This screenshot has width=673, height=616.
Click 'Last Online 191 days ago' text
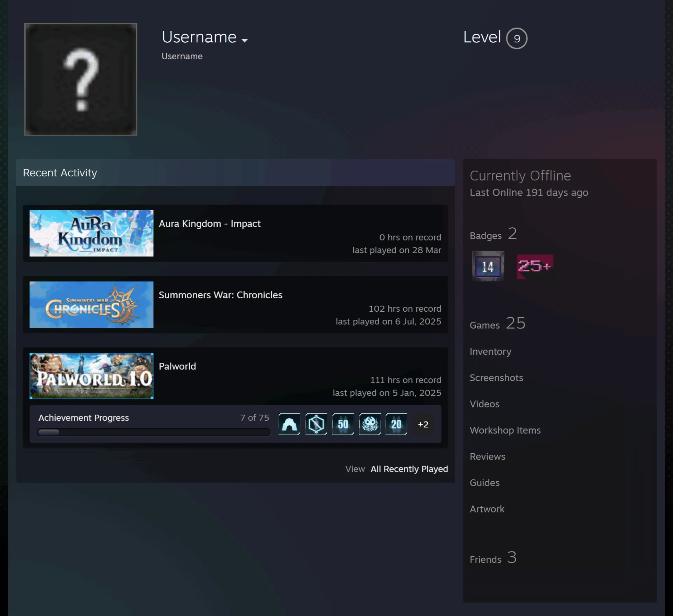tap(529, 192)
